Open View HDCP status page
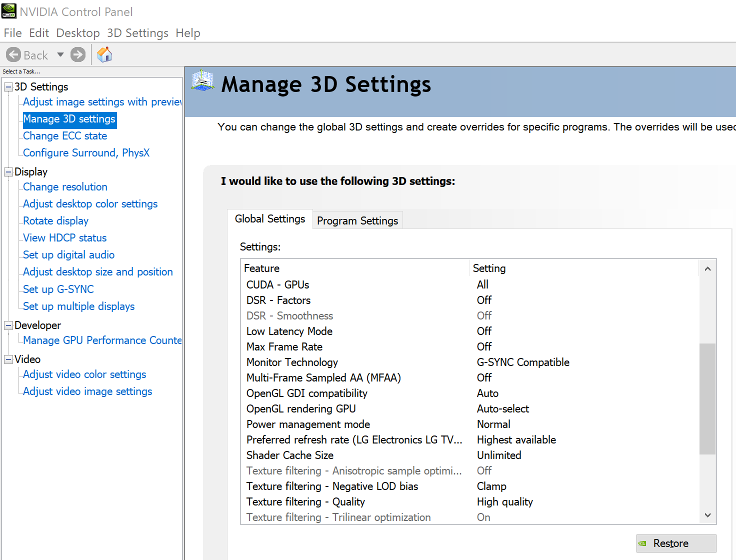 coord(65,238)
